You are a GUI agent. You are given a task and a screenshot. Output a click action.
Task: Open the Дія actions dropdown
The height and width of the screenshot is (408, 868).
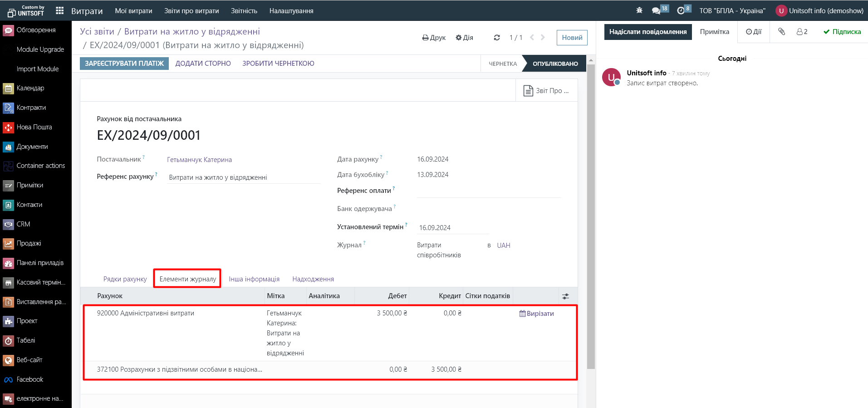click(x=464, y=38)
